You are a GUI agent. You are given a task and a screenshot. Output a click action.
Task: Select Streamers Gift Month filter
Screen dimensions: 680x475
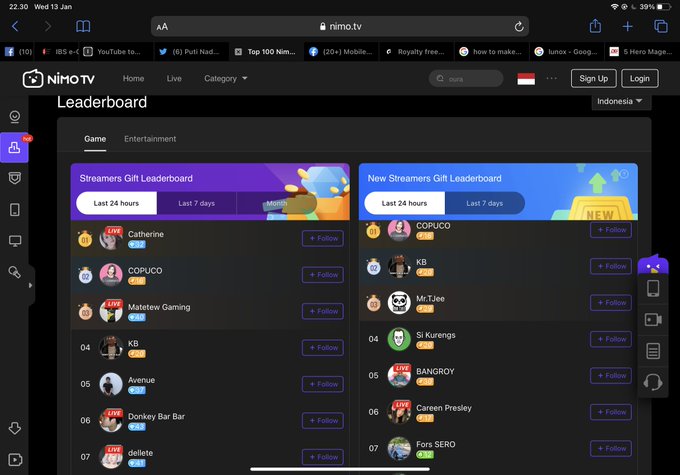(x=276, y=203)
